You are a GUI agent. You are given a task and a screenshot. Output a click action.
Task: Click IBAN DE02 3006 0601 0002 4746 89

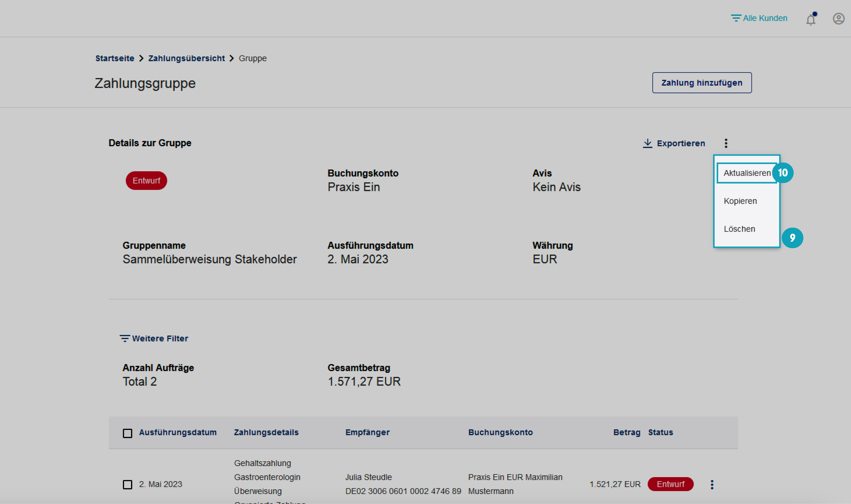tap(403, 491)
